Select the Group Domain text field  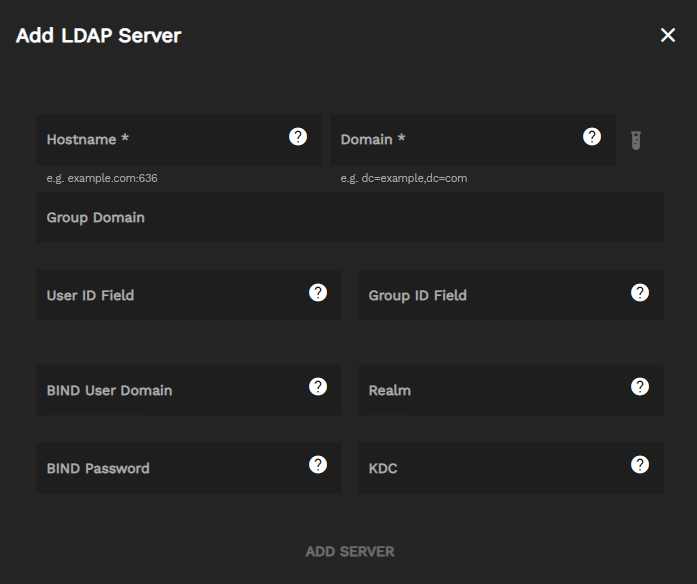tap(349, 218)
